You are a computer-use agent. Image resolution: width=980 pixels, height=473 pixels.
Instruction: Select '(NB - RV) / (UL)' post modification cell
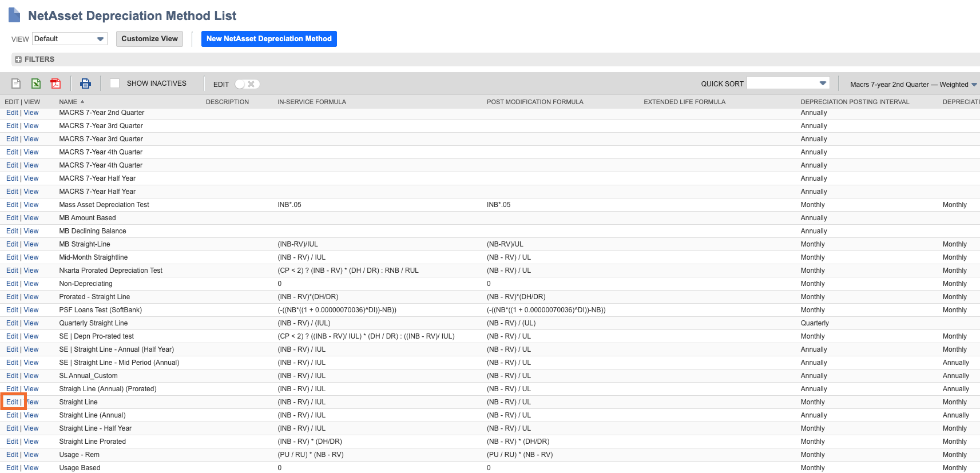(x=511, y=323)
